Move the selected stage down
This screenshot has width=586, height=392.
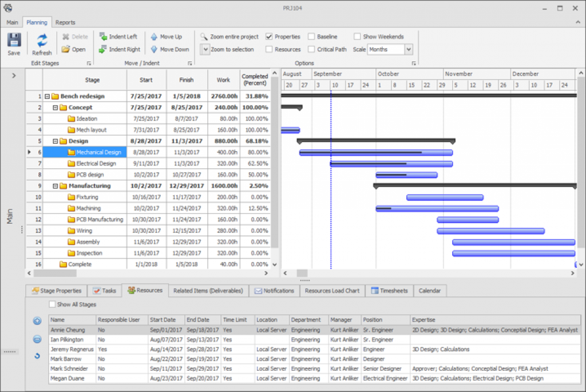154,49
